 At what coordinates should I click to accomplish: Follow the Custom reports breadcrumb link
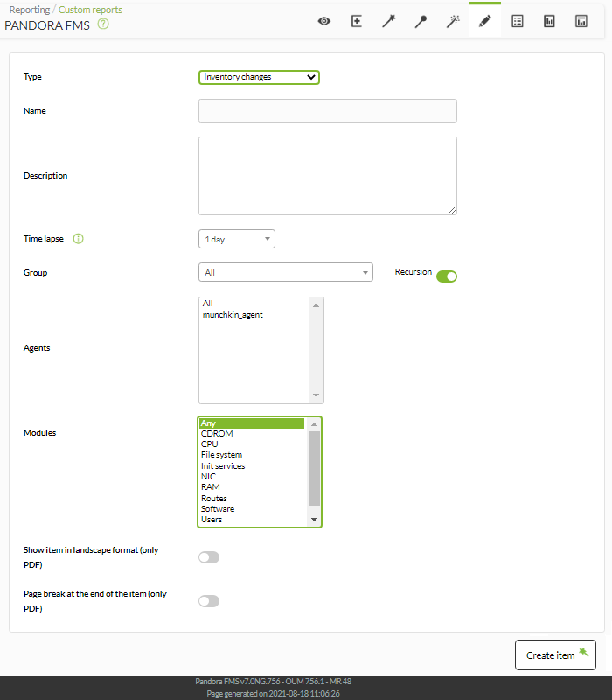pyautogui.click(x=90, y=10)
